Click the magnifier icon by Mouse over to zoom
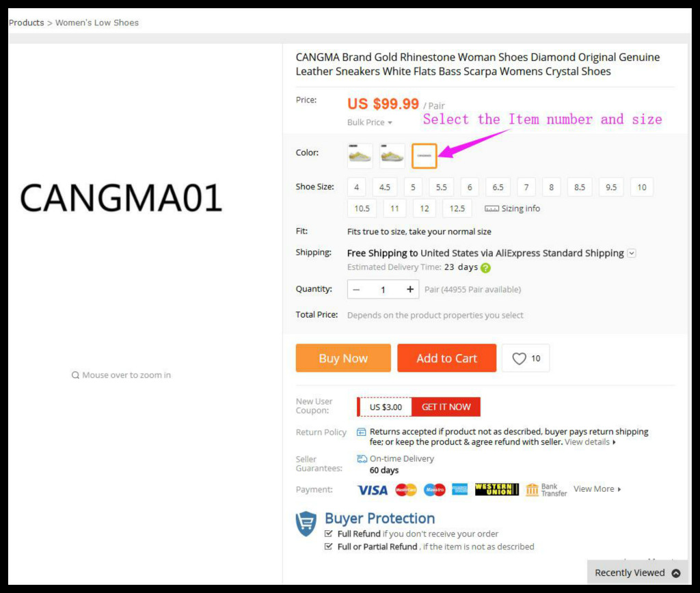 (x=75, y=375)
